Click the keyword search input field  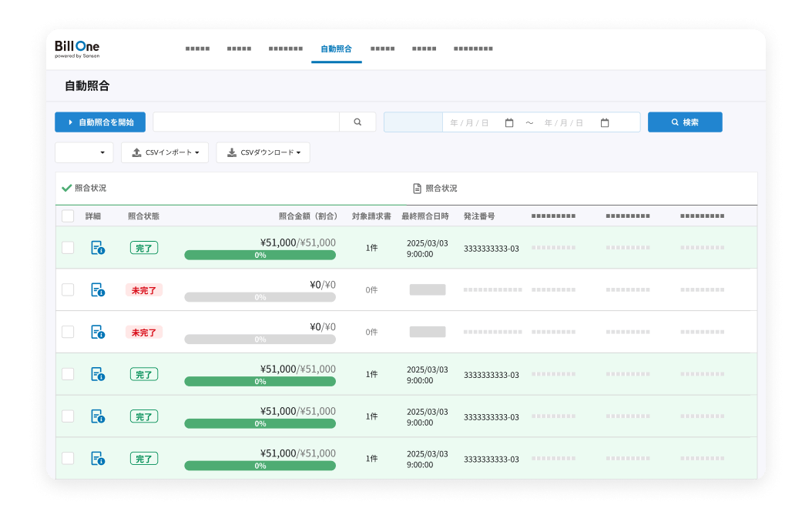point(246,122)
